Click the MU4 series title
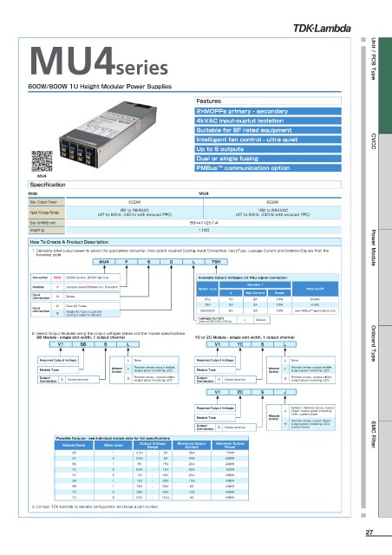This screenshot has width=392, height=555. (99, 62)
